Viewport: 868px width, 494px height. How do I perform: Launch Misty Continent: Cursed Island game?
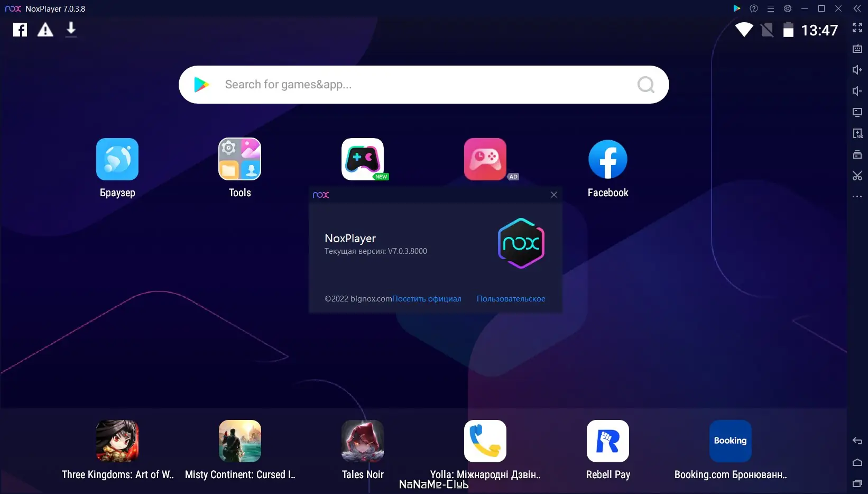240,441
